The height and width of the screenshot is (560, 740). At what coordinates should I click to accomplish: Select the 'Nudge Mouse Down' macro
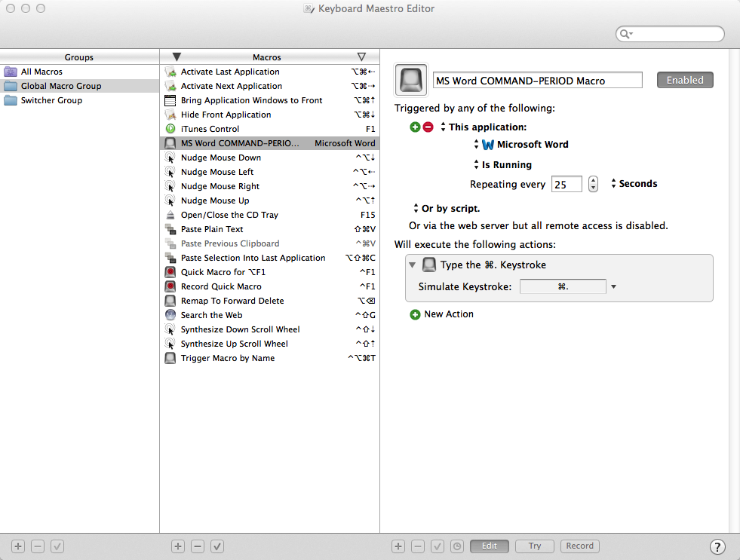click(269, 158)
